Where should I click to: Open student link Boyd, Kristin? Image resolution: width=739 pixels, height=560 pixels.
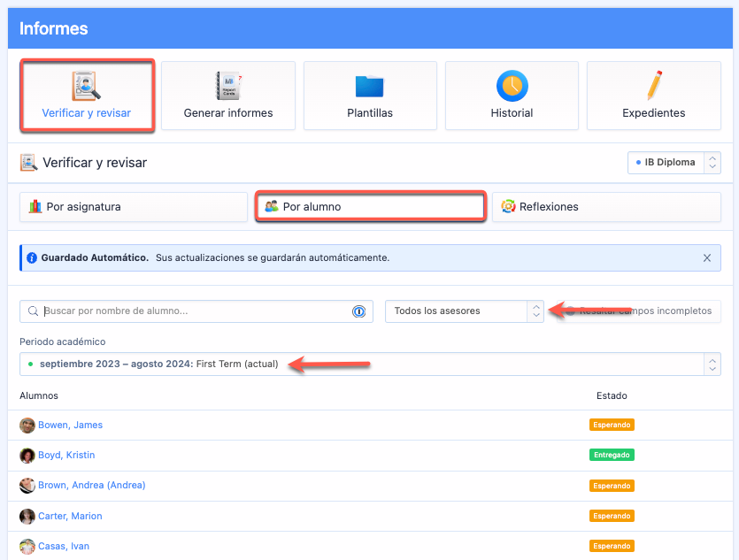point(66,456)
